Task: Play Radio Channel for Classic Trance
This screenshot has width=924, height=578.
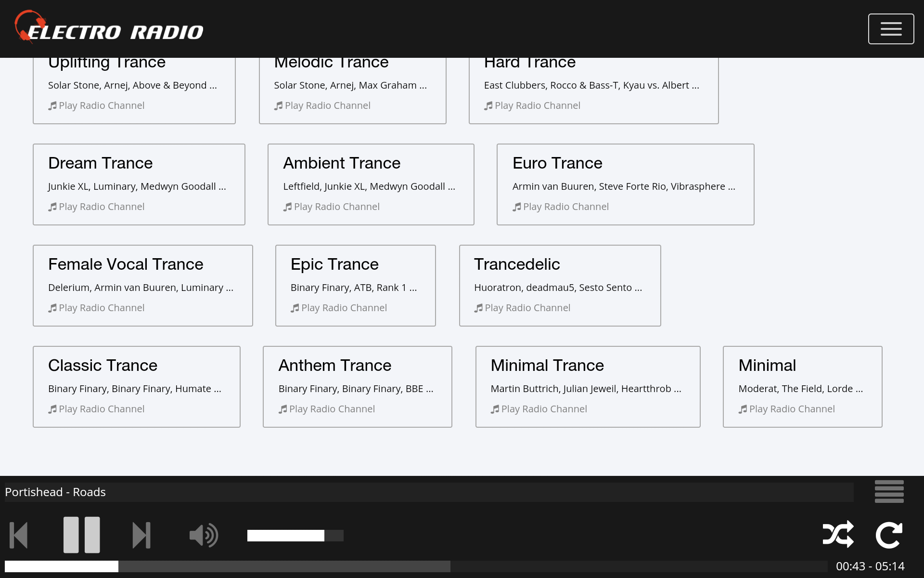Action: (96, 409)
